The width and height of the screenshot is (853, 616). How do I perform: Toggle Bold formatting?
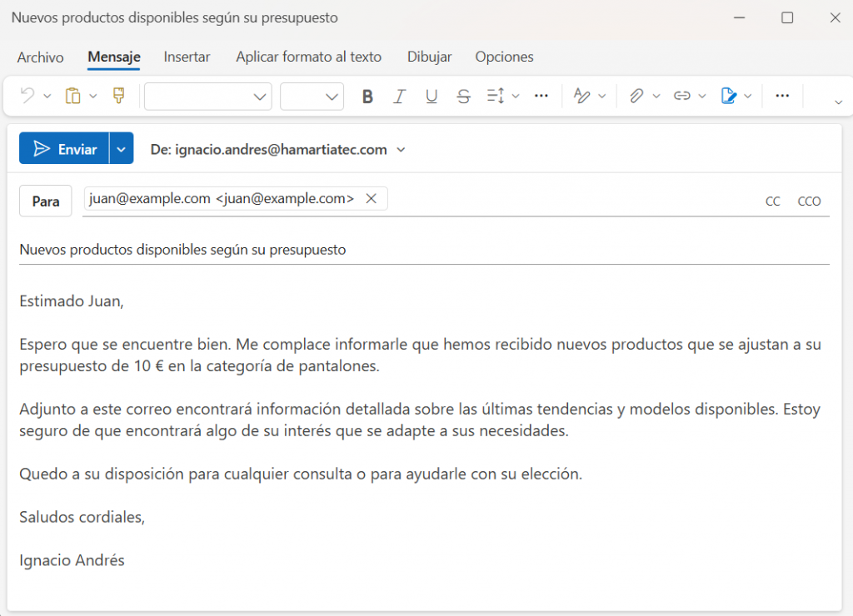367,97
